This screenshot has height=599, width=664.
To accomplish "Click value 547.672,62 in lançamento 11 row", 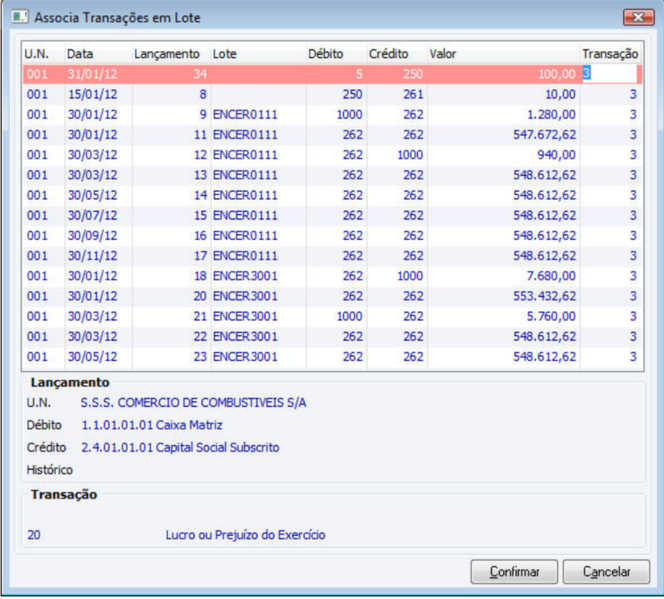I will point(545,135).
